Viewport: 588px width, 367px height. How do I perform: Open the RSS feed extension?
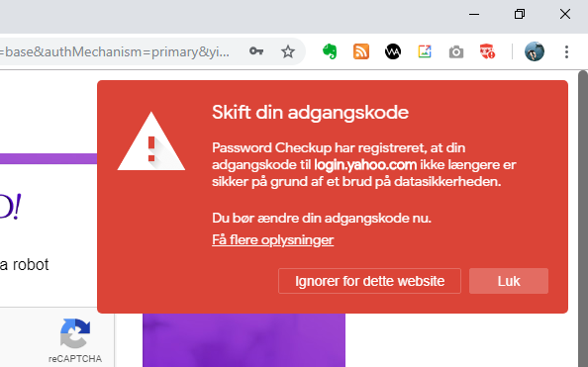(x=361, y=51)
